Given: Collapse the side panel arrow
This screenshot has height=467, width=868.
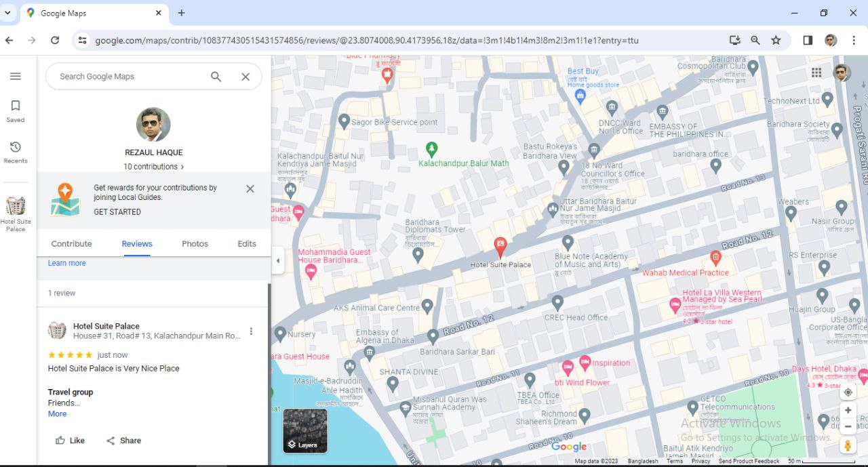Looking at the screenshot, I should pyautogui.click(x=277, y=261).
